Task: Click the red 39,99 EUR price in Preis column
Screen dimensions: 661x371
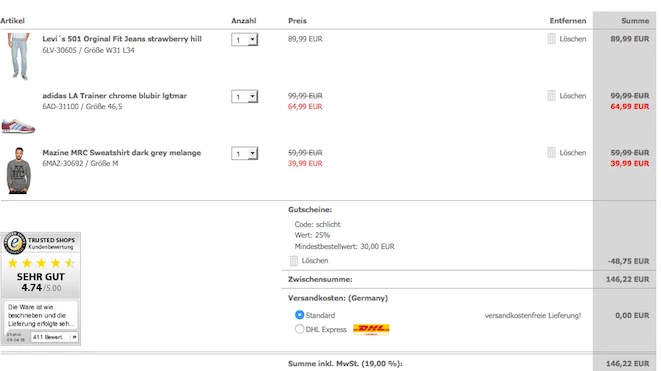Action: (305, 164)
